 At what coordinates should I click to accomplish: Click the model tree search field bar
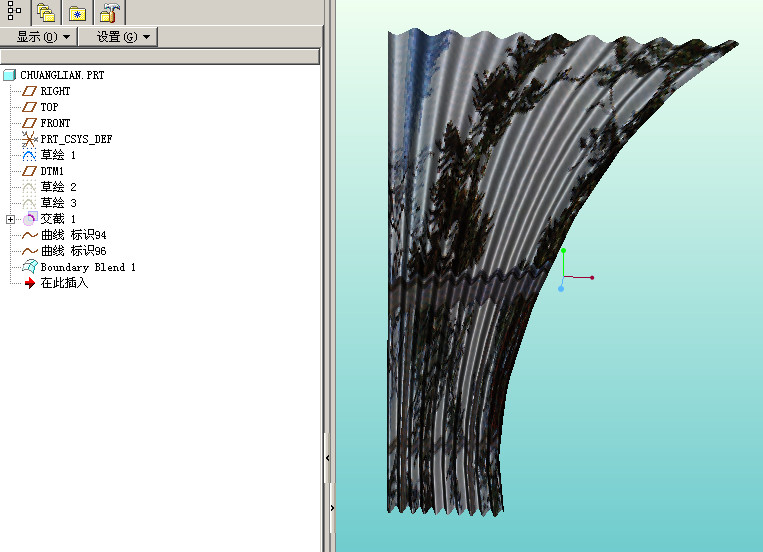(160, 56)
